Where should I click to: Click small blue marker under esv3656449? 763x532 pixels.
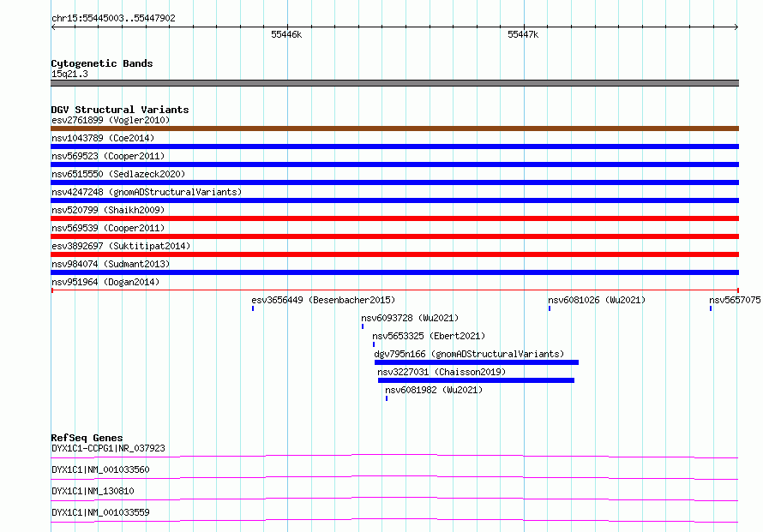coord(253,308)
